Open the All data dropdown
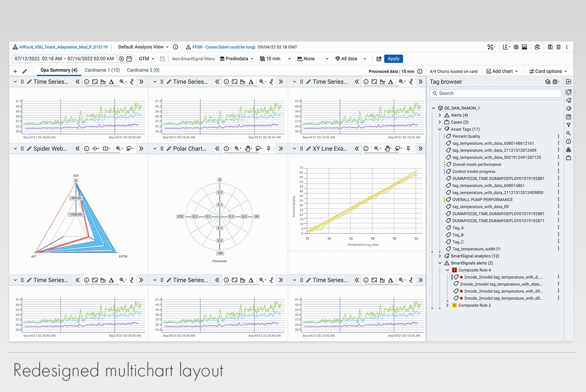 point(350,59)
